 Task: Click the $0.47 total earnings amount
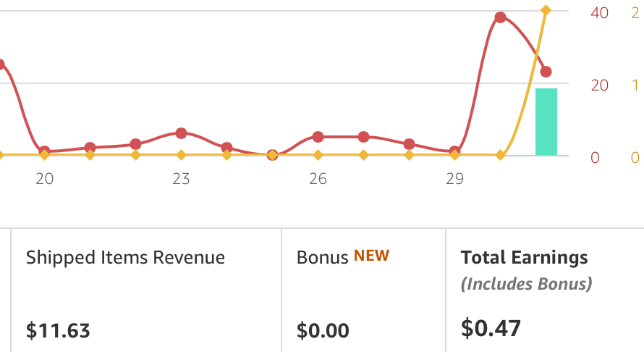pos(491,328)
